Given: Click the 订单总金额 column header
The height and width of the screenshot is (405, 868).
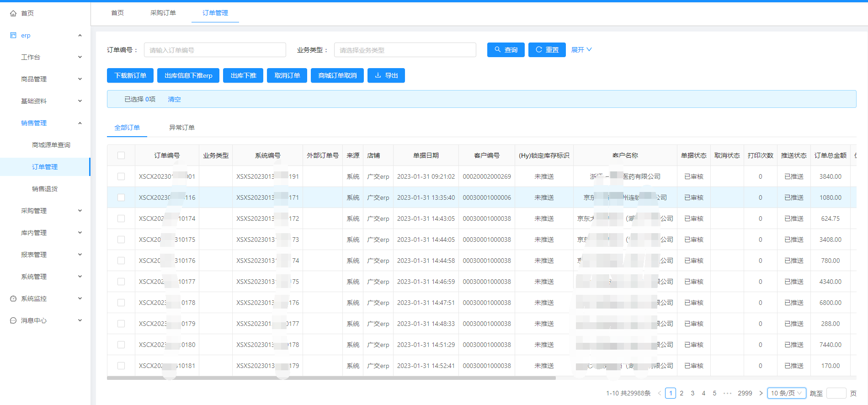Looking at the screenshot, I should [x=831, y=155].
